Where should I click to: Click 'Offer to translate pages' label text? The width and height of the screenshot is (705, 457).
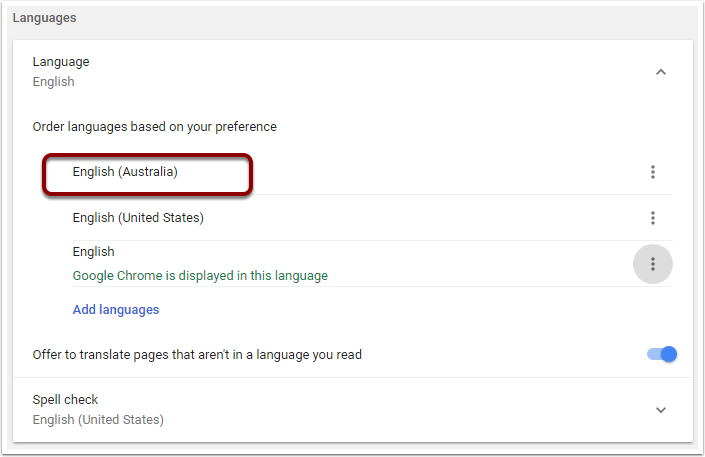click(x=197, y=354)
